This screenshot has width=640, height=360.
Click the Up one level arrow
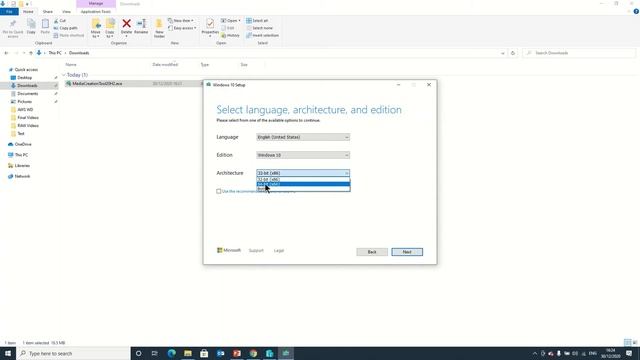coord(31,53)
